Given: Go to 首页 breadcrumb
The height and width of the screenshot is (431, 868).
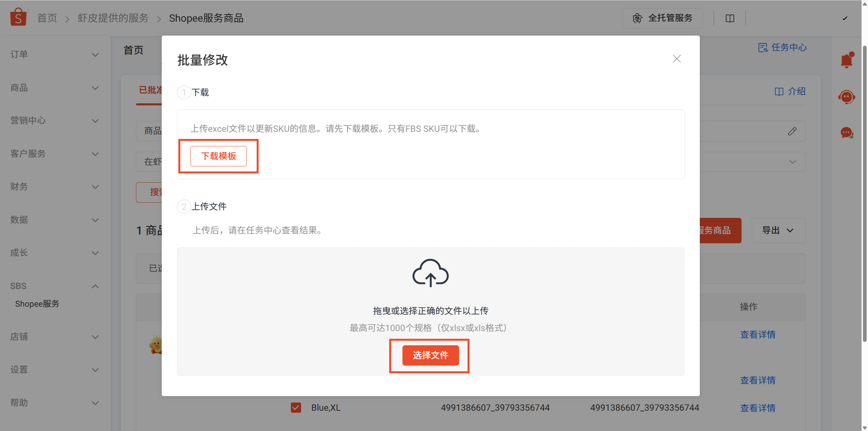Looking at the screenshot, I should click(47, 18).
